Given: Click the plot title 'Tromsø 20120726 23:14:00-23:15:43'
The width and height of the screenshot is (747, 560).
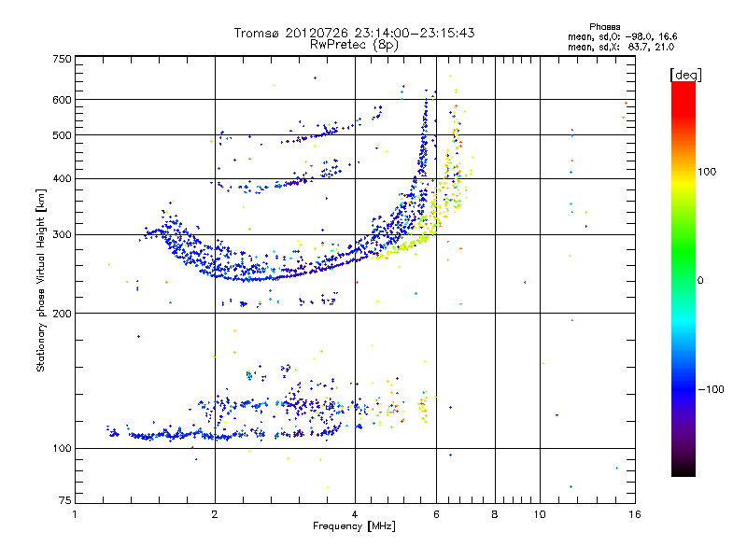Looking at the screenshot, I should [x=354, y=33].
